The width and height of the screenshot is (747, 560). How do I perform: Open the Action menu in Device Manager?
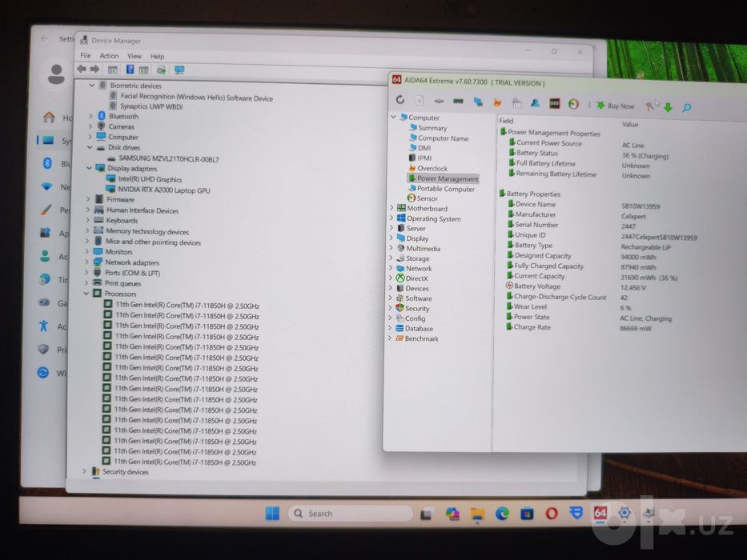click(x=109, y=56)
